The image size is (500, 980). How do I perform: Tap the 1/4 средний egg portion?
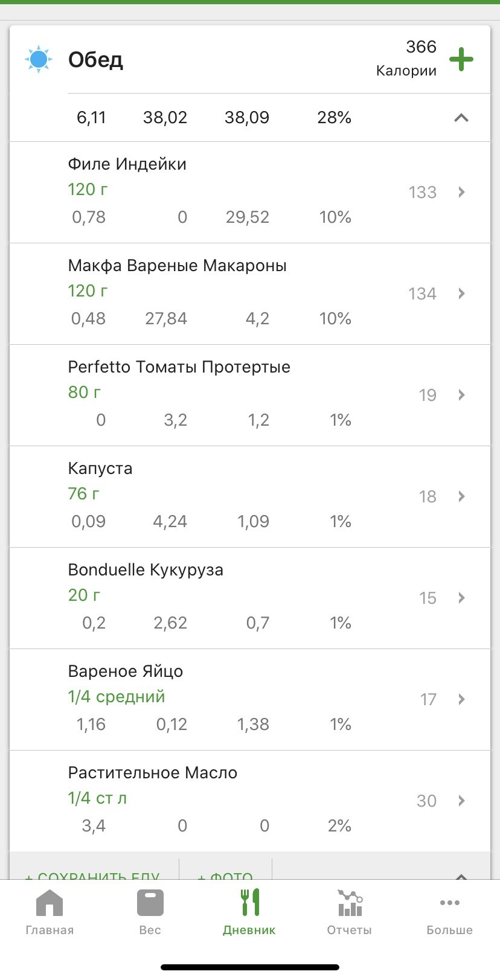pyautogui.click(x=117, y=697)
